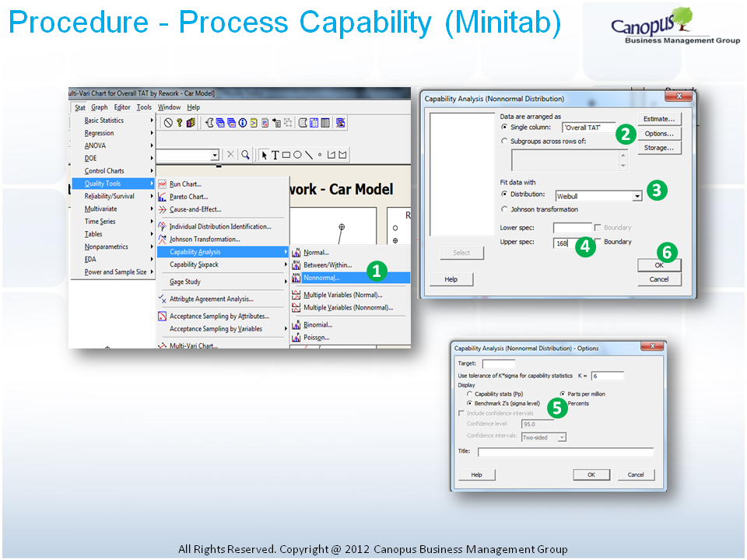Select the Text (T) annotation tool

click(275, 156)
